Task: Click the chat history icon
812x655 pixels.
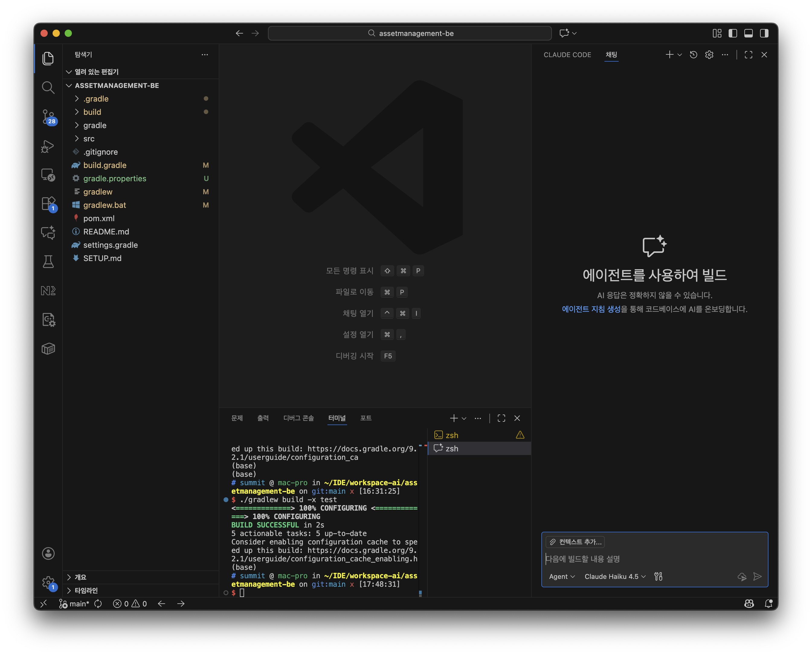Action: click(693, 55)
